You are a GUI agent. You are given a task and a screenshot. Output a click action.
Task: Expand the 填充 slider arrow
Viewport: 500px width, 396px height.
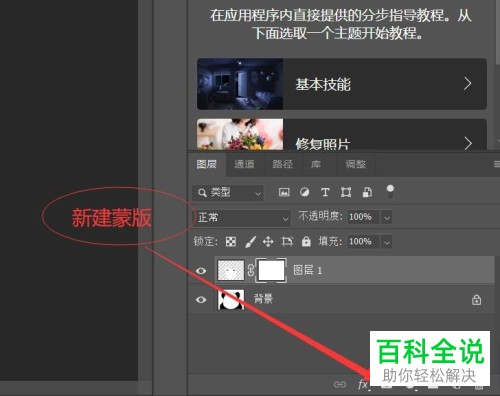pos(387,242)
